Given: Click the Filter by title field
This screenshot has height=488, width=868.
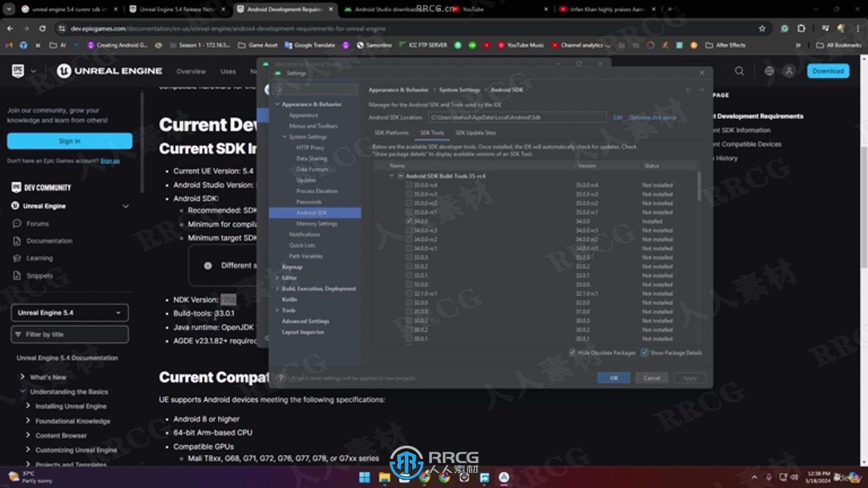Looking at the screenshot, I should click(x=69, y=334).
